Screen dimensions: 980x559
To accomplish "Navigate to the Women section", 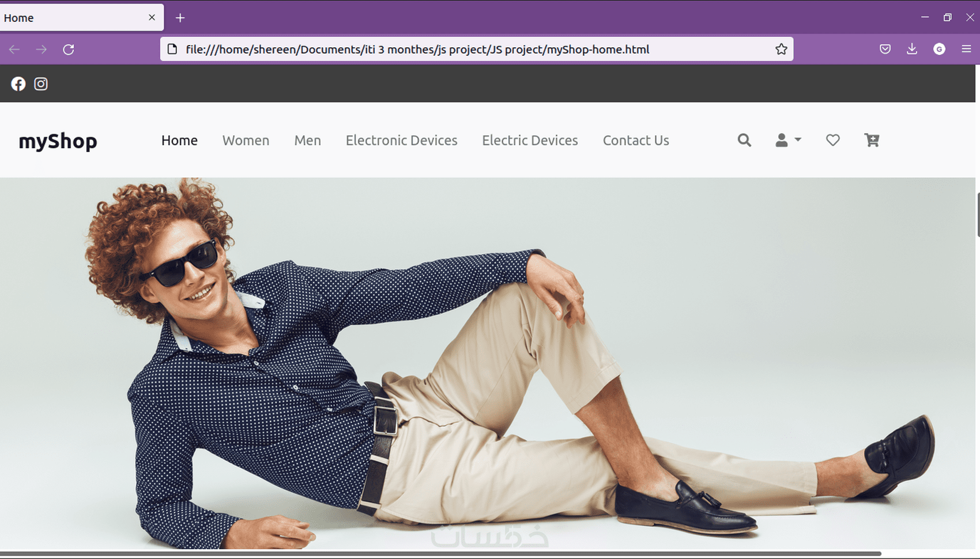I will click(x=246, y=140).
